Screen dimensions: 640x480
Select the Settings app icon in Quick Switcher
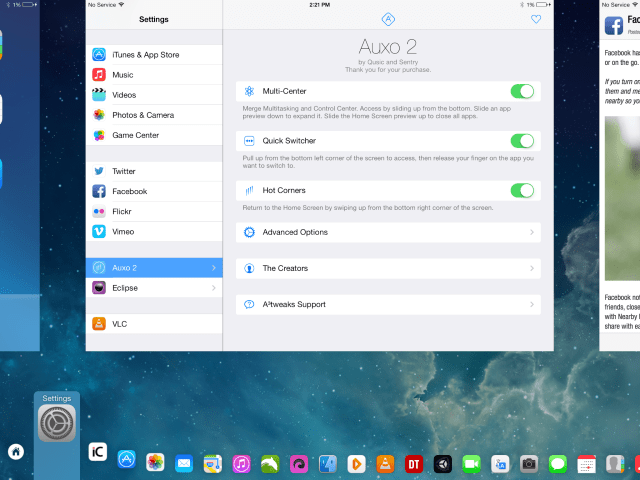[56, 426]
